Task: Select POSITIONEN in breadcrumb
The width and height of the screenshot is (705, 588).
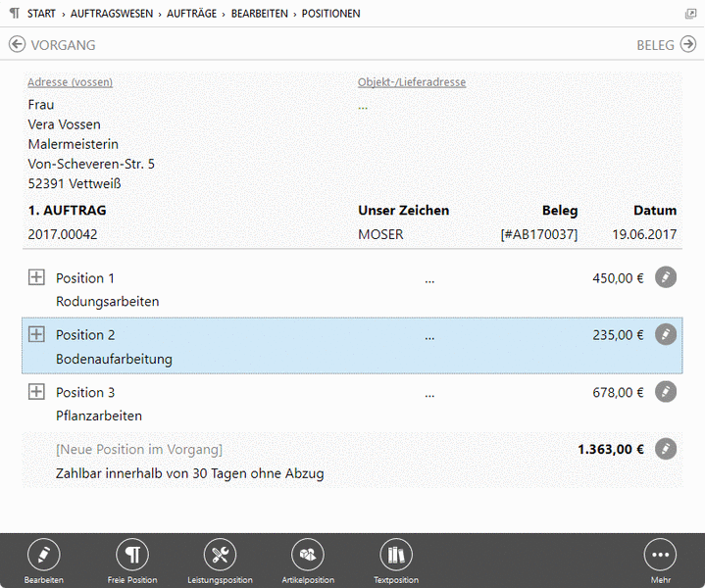Action: [330, 14]
